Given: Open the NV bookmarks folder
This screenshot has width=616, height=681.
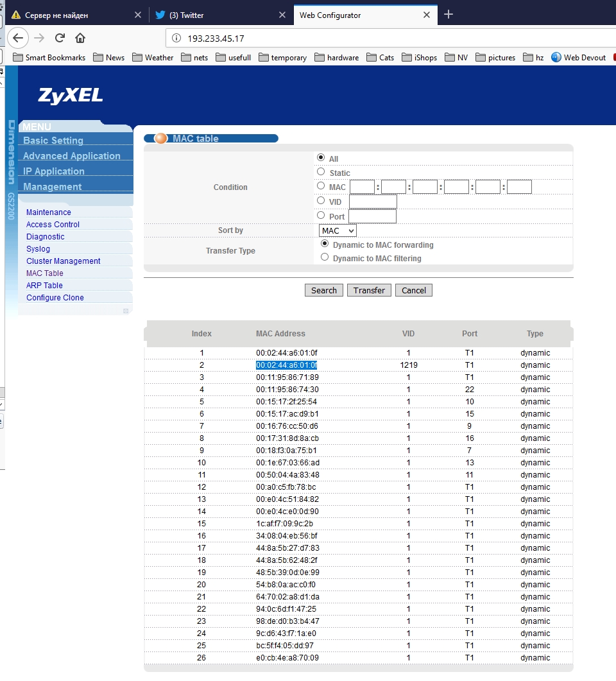Looking at the screenshot, I should tap(456, 57).
